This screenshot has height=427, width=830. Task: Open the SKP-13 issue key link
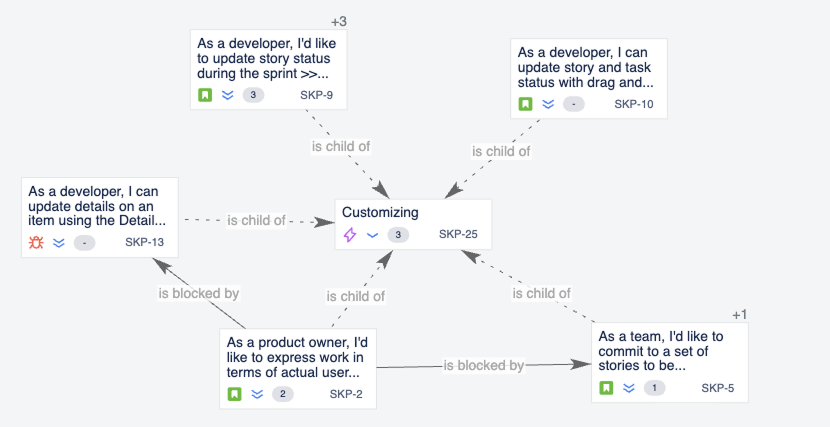144,242
